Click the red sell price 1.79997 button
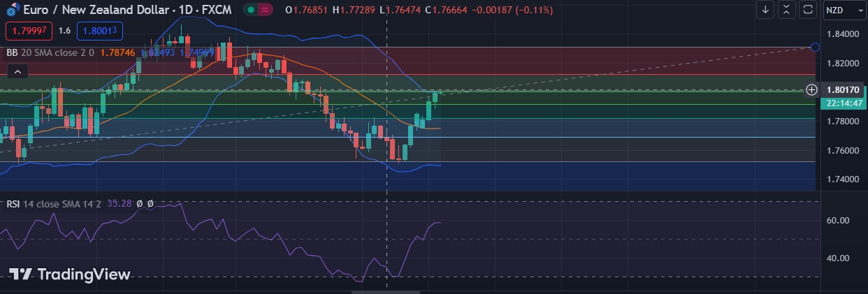The image size is (868, 294). click(28, 31)
